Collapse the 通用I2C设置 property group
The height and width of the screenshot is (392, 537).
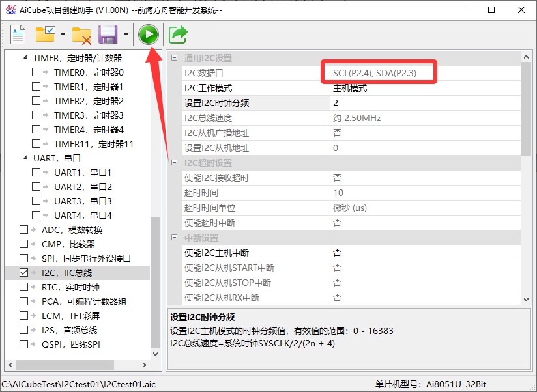tap(174, 58)
